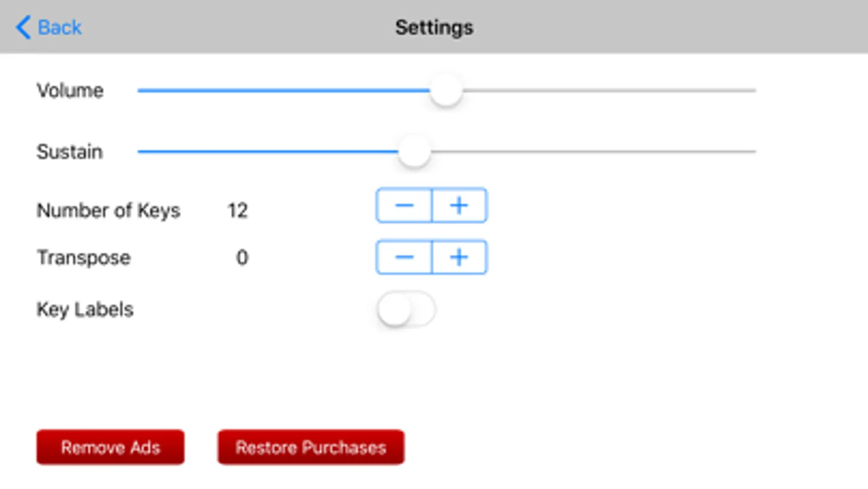Click the Restore Purchases button

pos(311,447)
